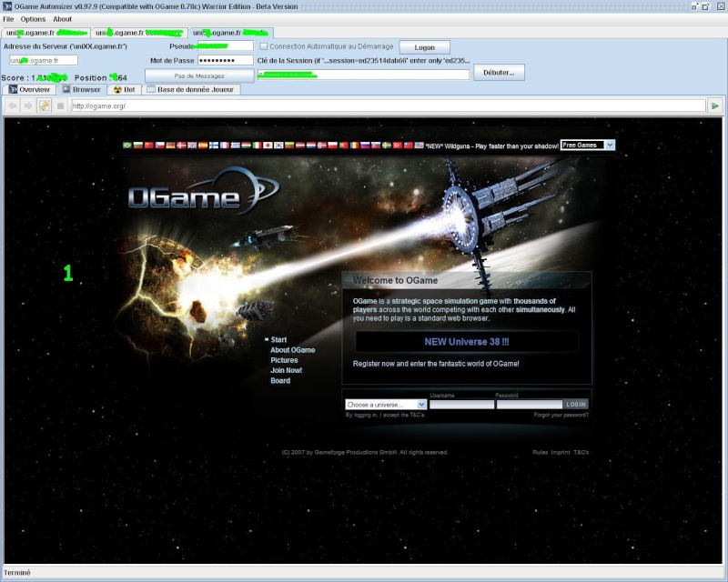Select the China flag
The height and width of the screenshot is (582, 728).
point(149,145)
